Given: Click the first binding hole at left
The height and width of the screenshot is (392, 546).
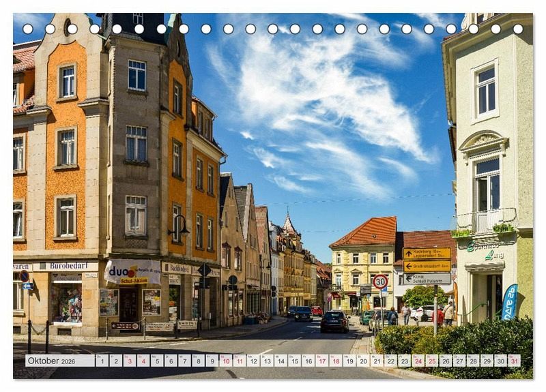Looking at the screenshot, I should click(x=27, y=29).
